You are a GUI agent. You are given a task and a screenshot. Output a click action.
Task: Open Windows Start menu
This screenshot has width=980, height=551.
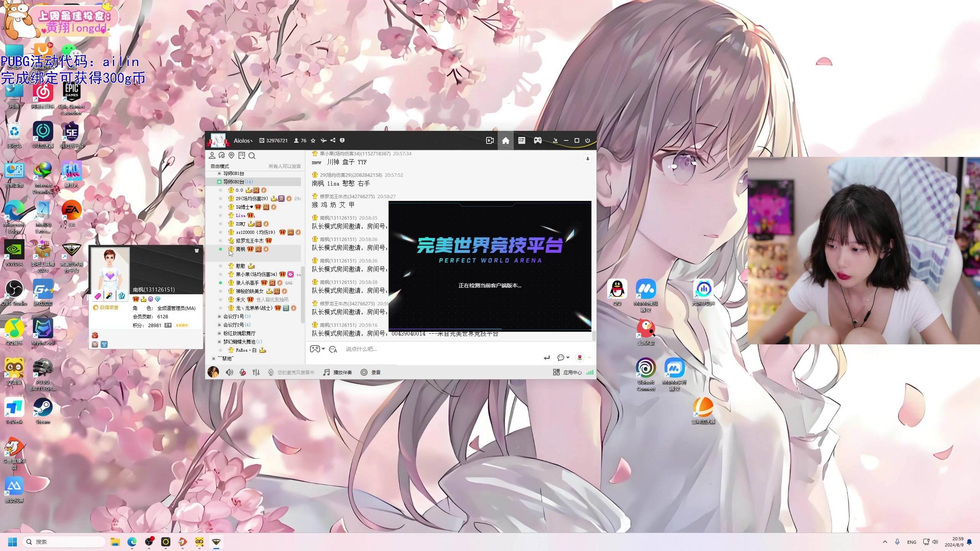(x=12, y=542)
